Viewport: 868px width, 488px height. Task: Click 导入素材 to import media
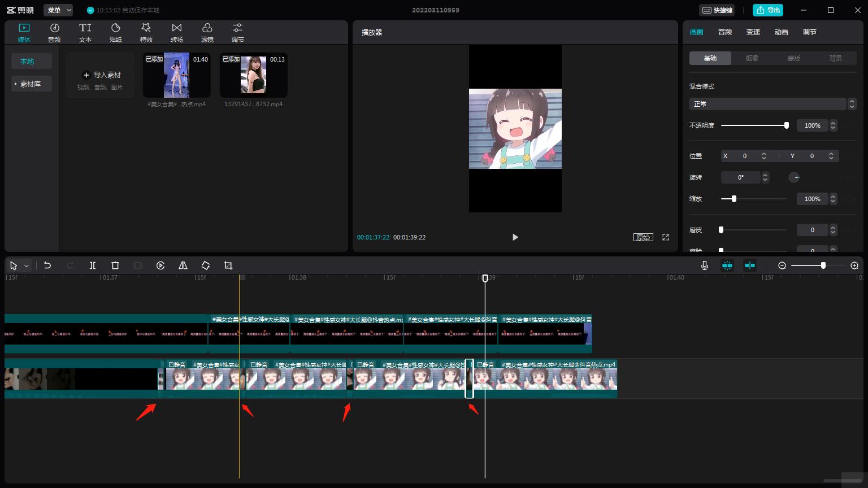[x=101, y=75]
